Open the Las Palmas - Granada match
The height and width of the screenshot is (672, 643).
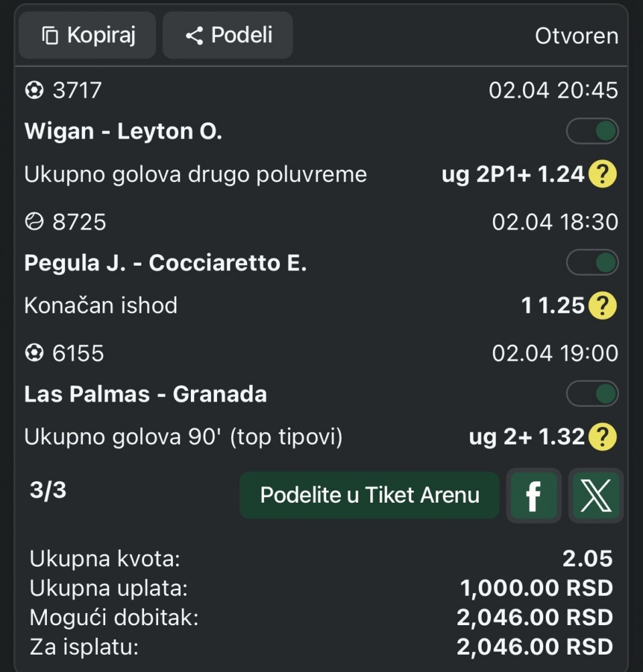point(145,394)
